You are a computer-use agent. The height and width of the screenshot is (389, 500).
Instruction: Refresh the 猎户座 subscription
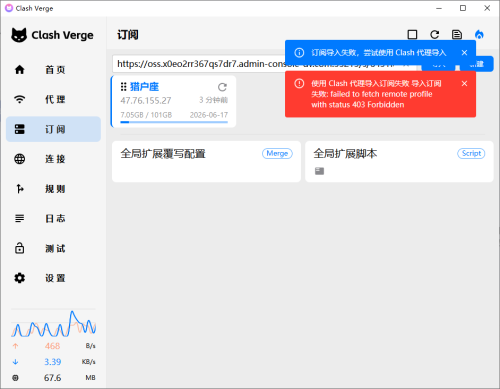click(x=222, y=87)
